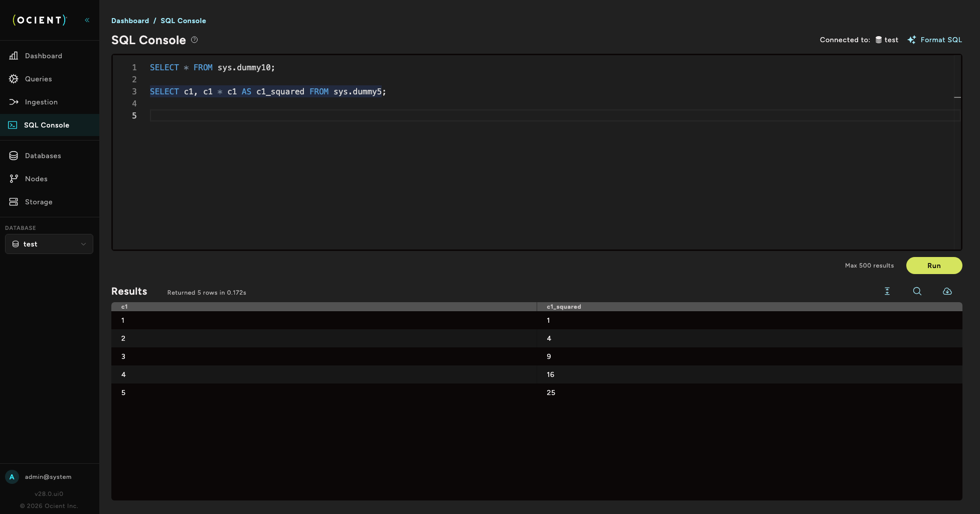The image size is (980, 514).
Task: Select the c1_squared cell value 25
Action: coord(551,393)
